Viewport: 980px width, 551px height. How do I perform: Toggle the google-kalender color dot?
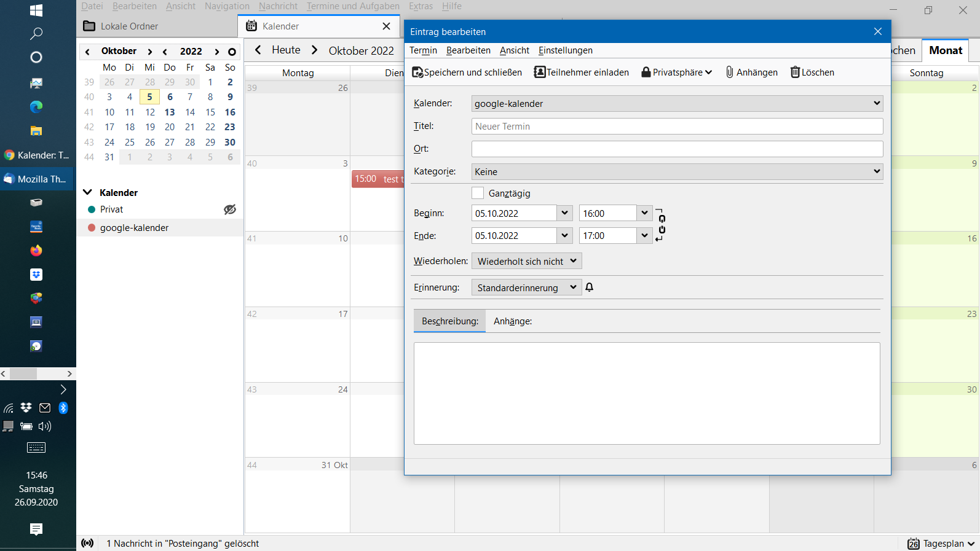pos(92,228)
